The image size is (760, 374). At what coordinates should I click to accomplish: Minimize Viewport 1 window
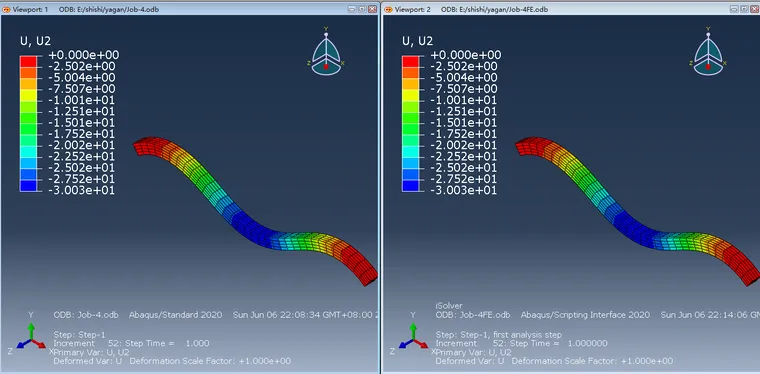353,9
